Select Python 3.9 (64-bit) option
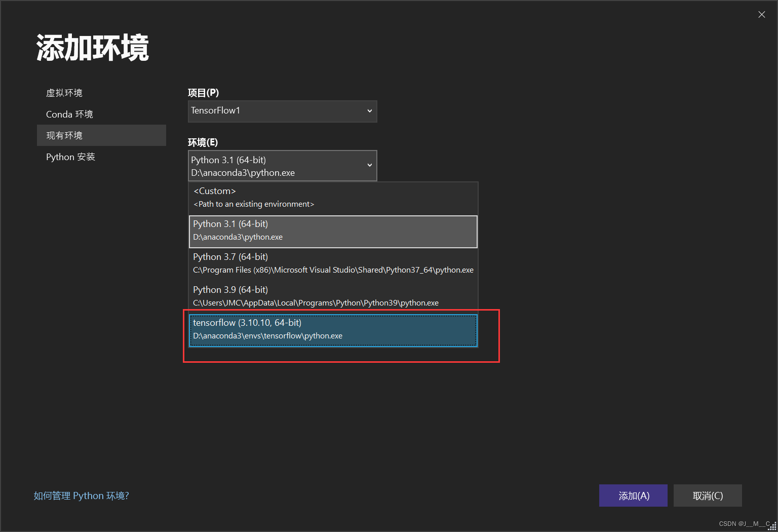 333,296
